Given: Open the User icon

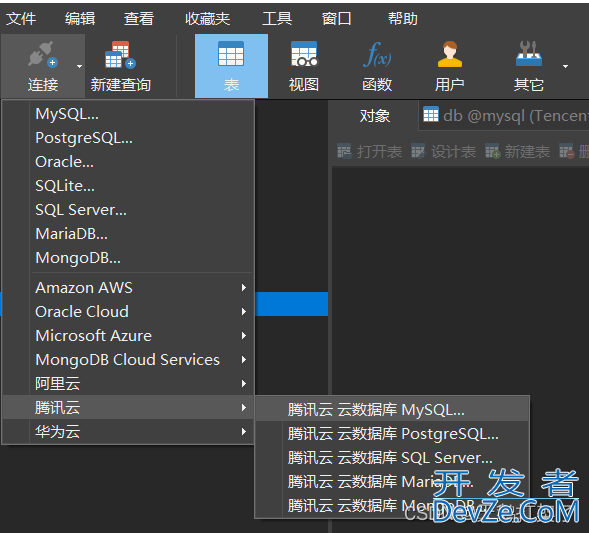Looking at the screenshot, I should tap(450, 54).
